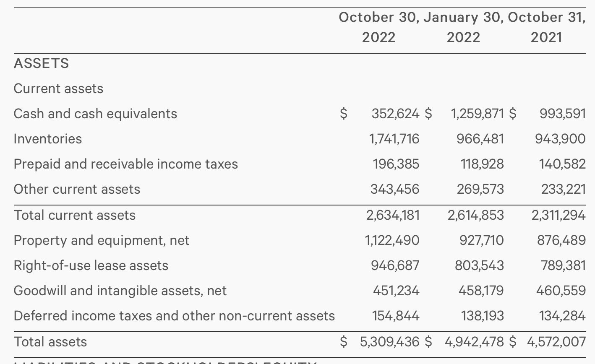Select Deferred income taxes and other non-current assets
The height and width of the screenshot is (364, 595).
174,316
